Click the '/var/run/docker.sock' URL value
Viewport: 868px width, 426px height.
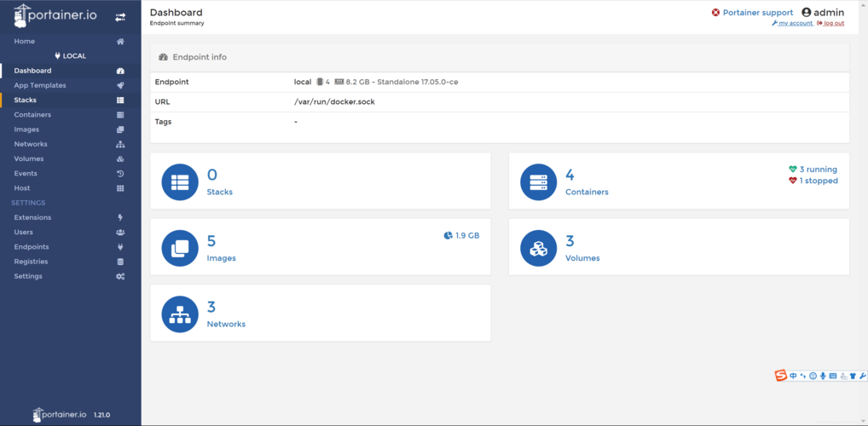tap(334, 102)
